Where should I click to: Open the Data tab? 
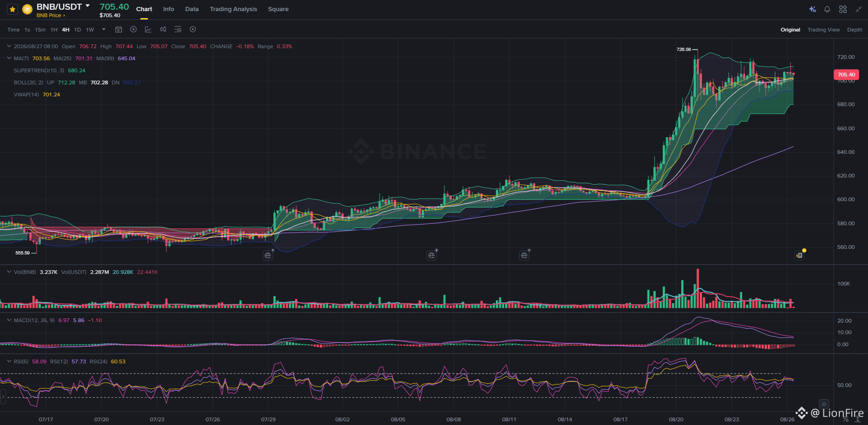coord(192,9)
